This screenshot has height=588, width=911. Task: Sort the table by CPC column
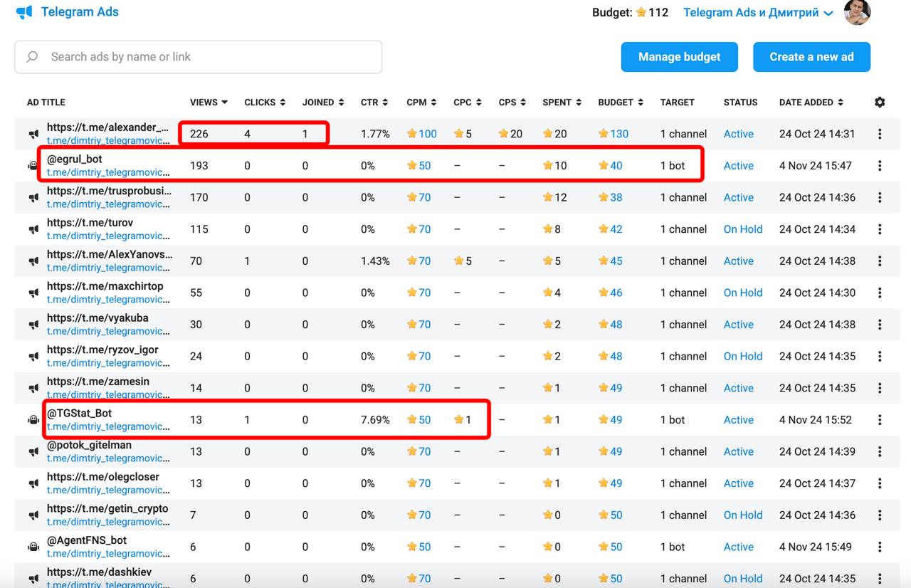[468, 102]
